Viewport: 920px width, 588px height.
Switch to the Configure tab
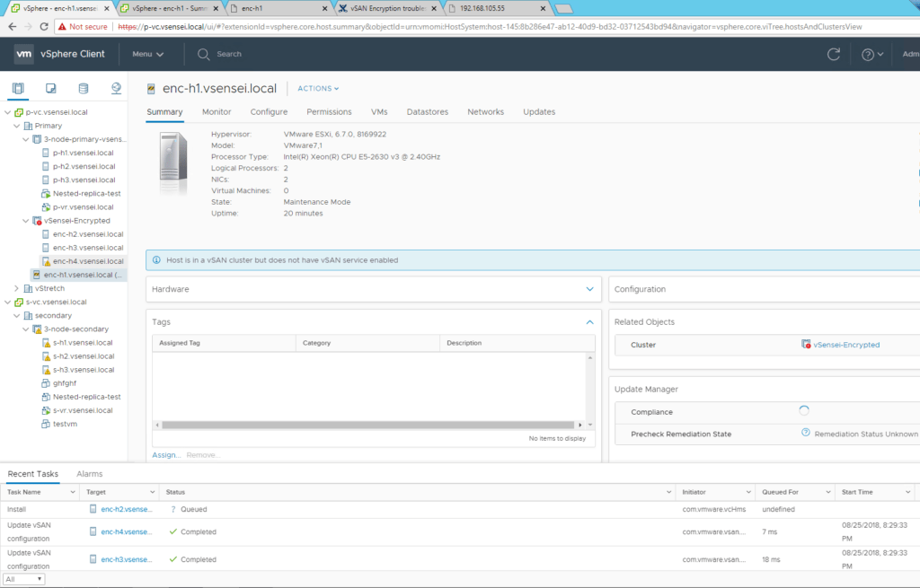pos(269,112)
